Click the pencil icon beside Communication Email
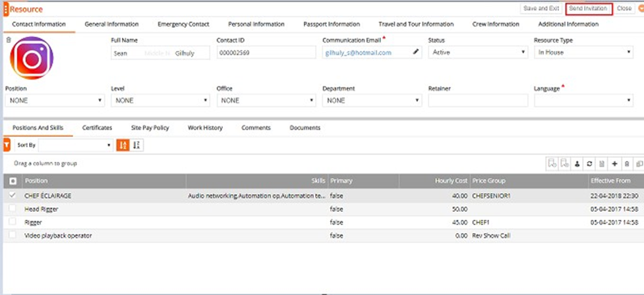This screenshot has width=644, height=295. 416,53
